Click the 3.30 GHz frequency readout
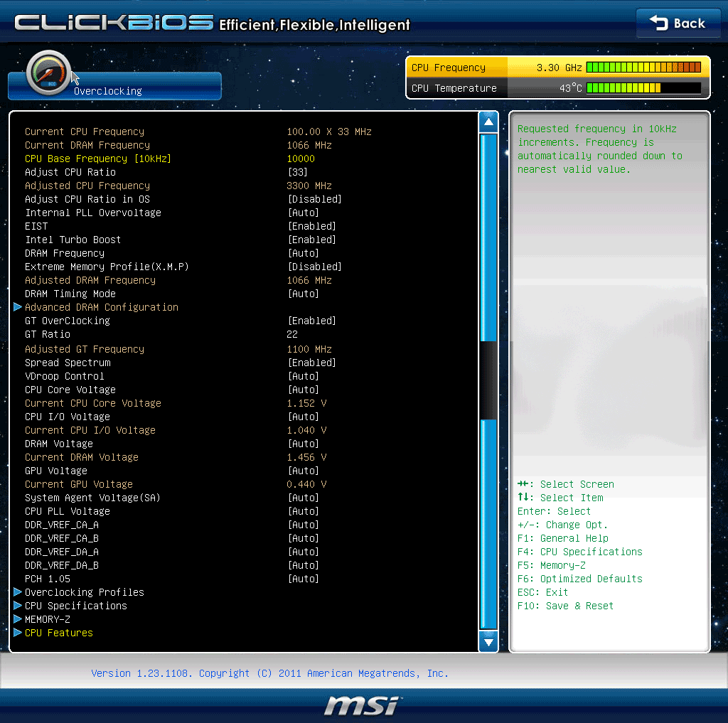Viewport: 728px width, 723px height. [559, 68]
